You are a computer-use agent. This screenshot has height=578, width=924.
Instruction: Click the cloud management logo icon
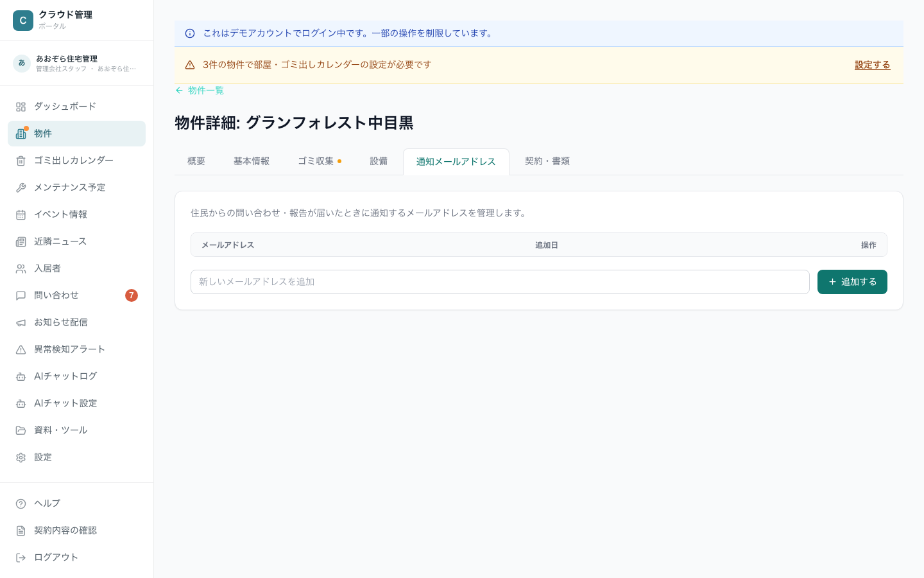[23, 21]
